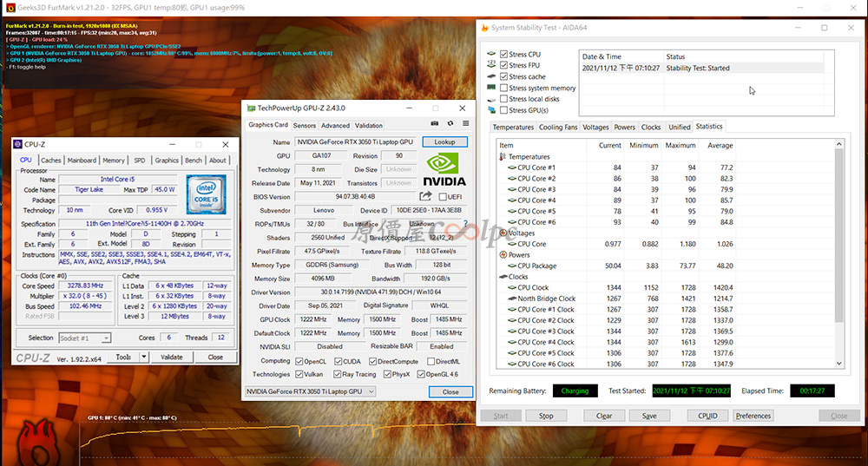868x466 pixels.
Task: Click the BIOS share export icon in GPU-Z
Action: point(425,196)
